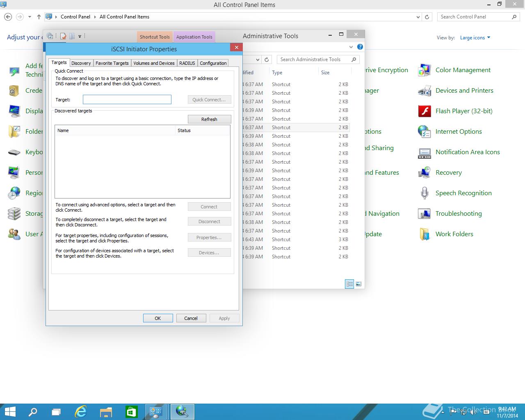Click Properties icon in Administrative Tools toolbar

click(x=63, y=36)
